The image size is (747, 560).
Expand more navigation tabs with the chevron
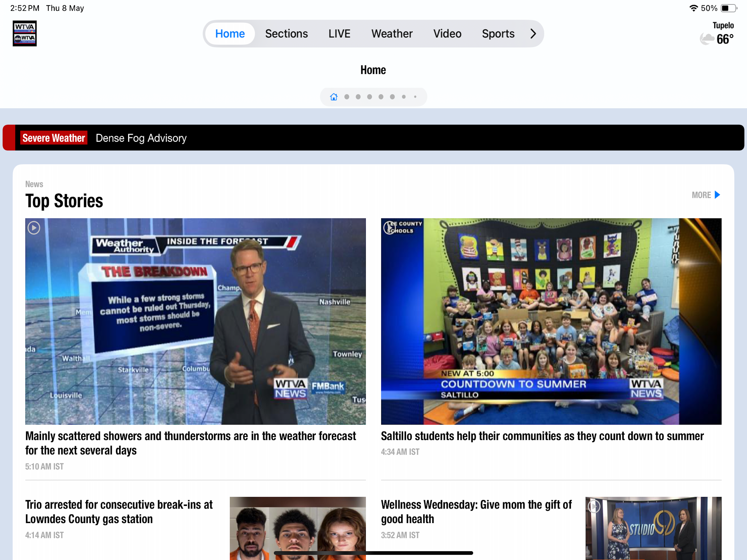(533, 33)
